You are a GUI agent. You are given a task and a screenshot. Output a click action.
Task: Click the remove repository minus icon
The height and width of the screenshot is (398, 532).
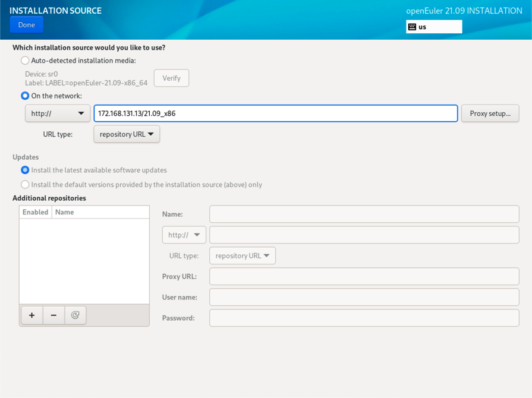53,315
